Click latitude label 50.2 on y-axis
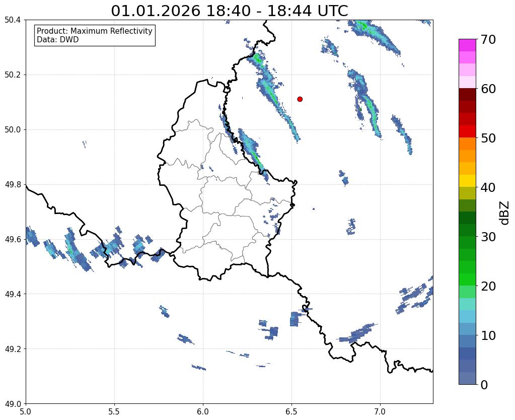 (x=13, y=75)
